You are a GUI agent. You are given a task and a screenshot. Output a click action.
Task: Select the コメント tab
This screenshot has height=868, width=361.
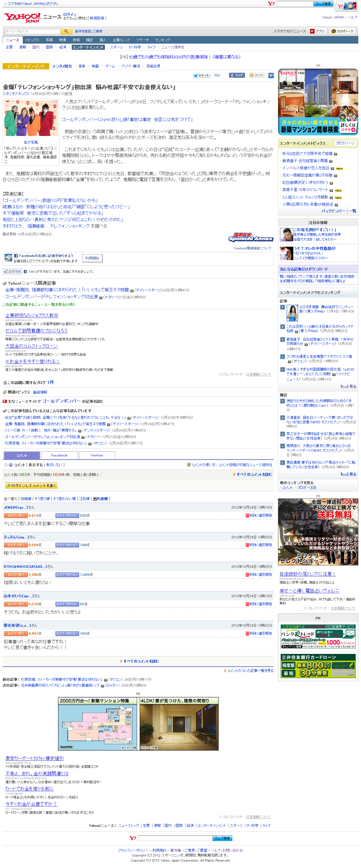pos(22,456)
